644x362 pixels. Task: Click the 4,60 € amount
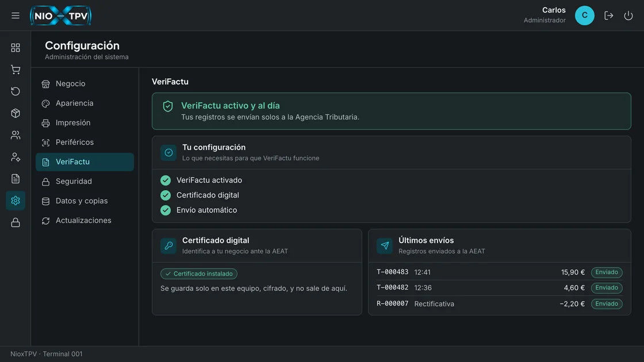pos(574,288)
